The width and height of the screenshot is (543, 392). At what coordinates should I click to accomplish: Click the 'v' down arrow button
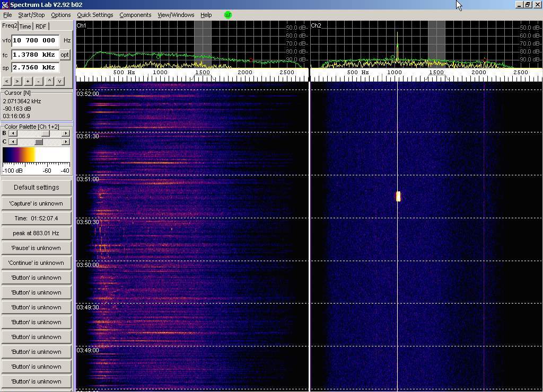pyautogui.click(x=60, y=81)
